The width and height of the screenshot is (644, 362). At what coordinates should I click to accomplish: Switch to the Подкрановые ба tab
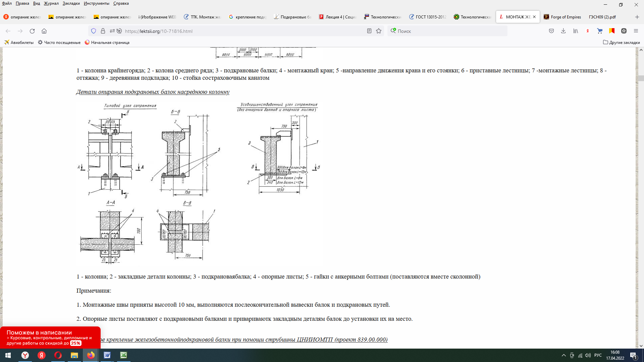292,17
